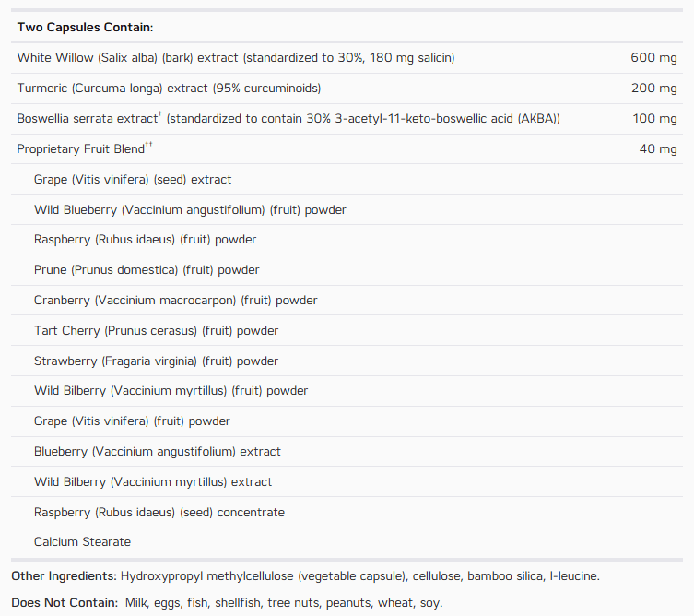Select the Calcium Stearate entry
Viewport: 694px width, 616px height.
(x=82, y=542)
